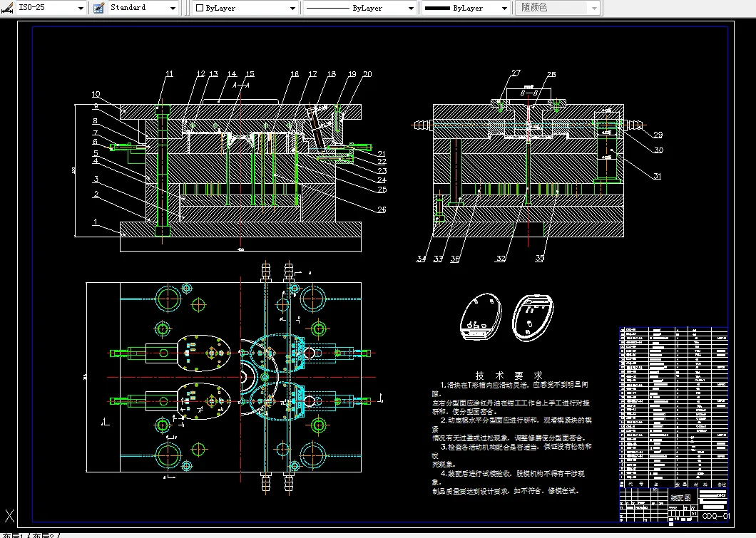The height and width of the screenshot is (538, 756).
Task: Select single-digit part balloon number 5
Action: [96, 153]
